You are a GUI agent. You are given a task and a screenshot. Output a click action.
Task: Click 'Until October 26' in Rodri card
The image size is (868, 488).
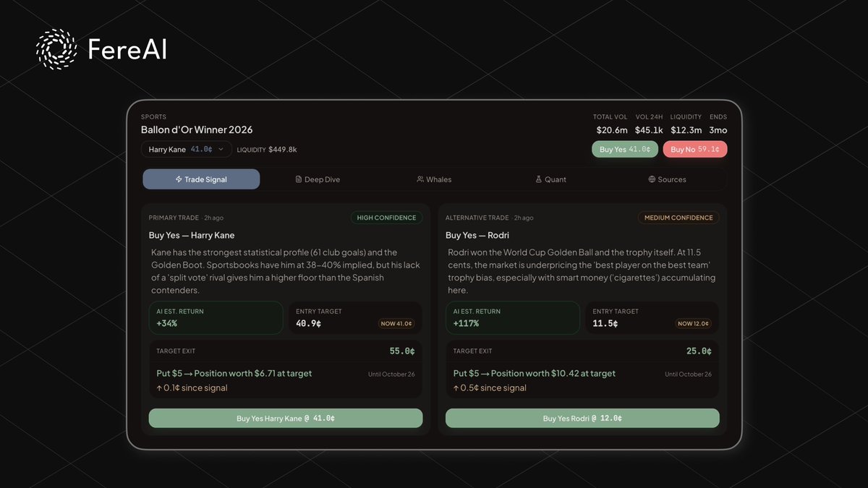tap(688, 374)
